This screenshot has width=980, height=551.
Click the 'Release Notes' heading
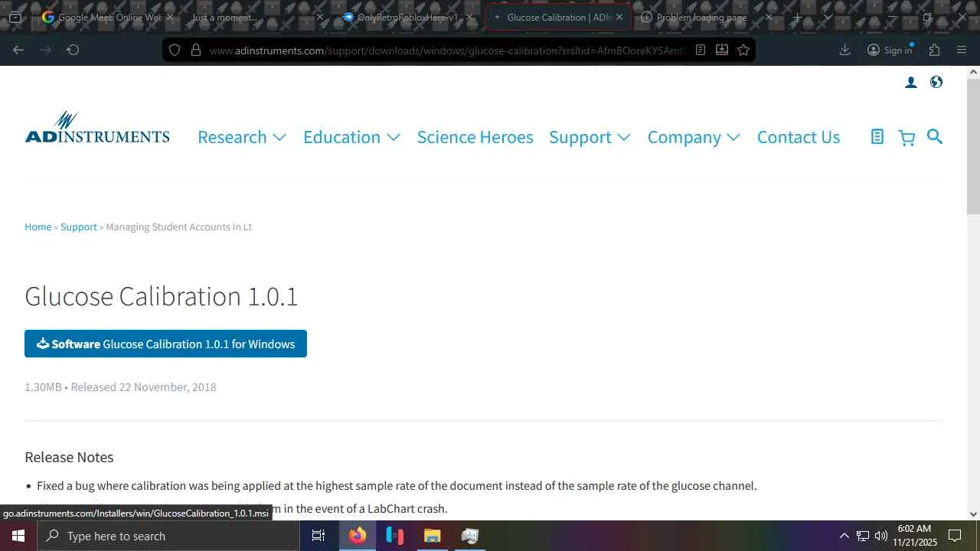(x=69, y=457)
